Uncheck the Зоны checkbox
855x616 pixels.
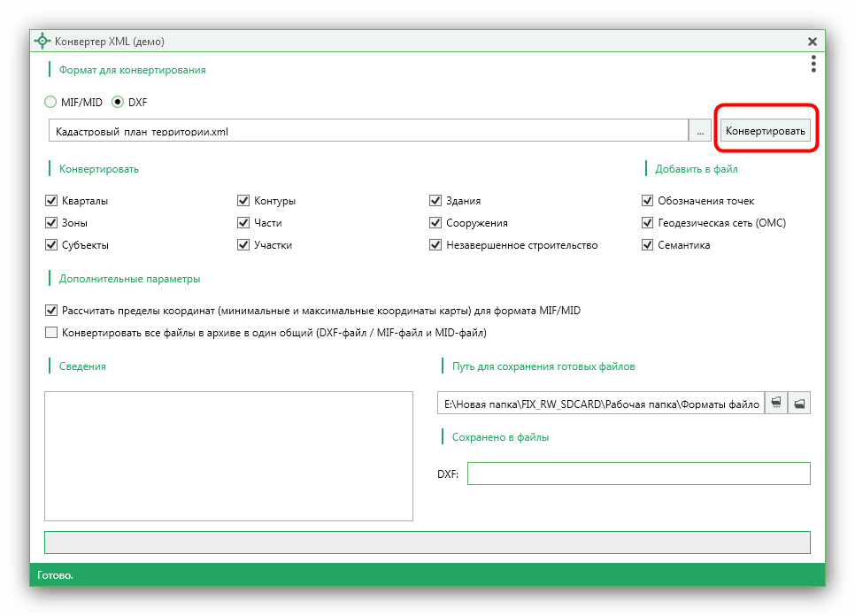(x=51, y=222)
